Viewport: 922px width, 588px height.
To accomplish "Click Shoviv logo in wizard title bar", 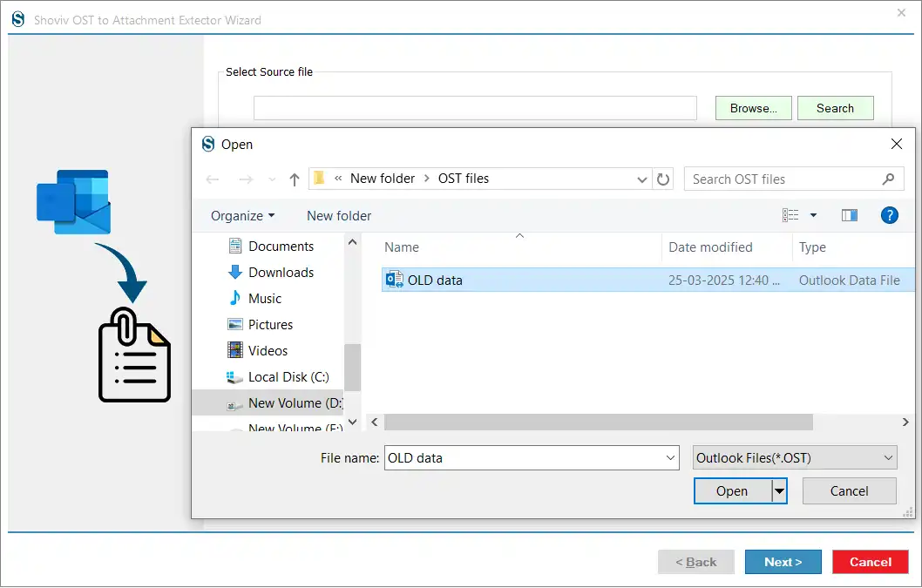I will (x=18, y=19).
